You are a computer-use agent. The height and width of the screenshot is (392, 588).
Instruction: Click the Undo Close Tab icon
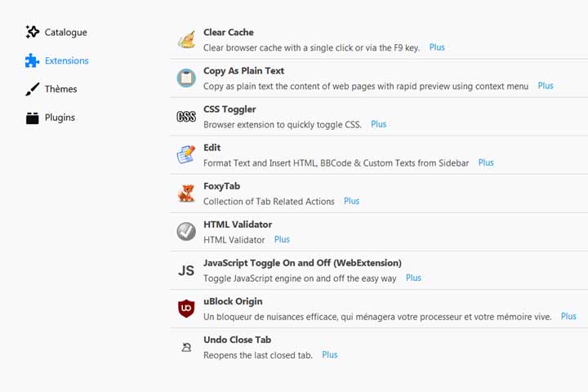pyautogui.click(x=186, y=347)
